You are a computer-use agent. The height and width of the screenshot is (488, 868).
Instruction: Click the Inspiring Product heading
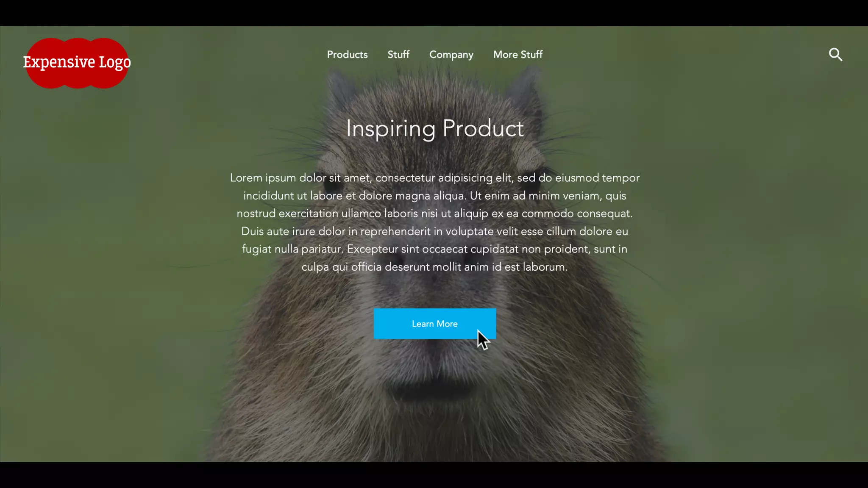click(x=435, y=128)
